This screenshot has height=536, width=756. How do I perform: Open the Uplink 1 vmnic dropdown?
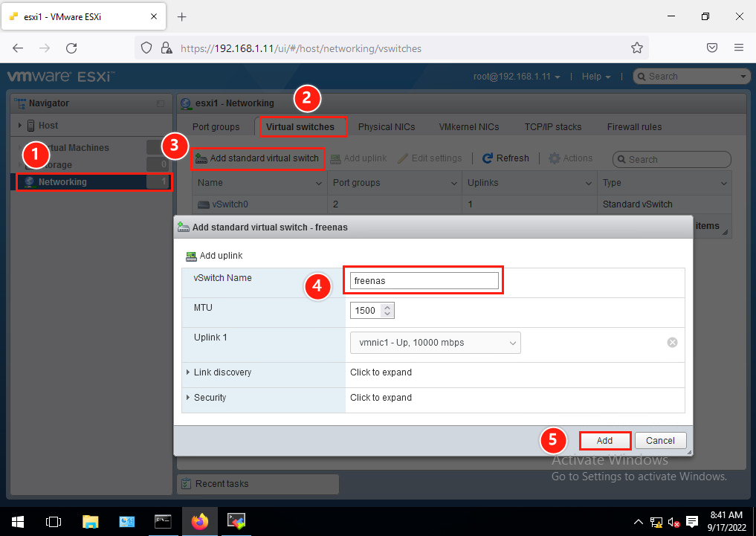pyautogui.click(x=435, y=342)
